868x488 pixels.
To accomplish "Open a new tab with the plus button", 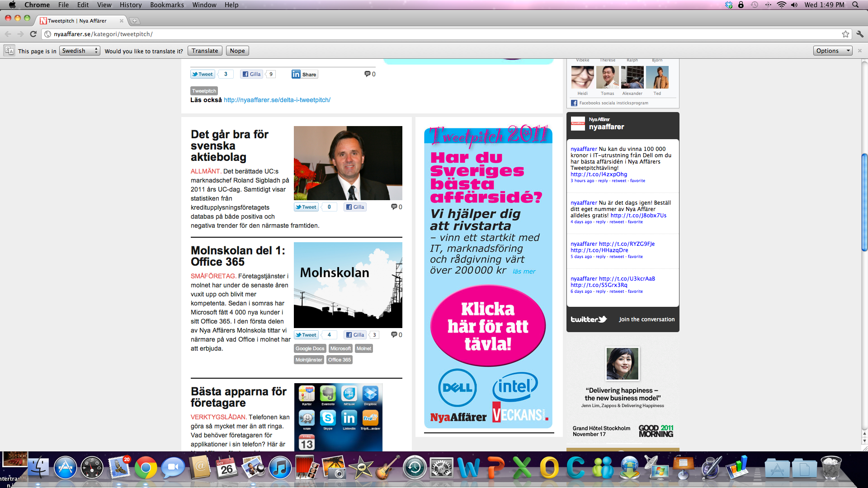I will pyautogui.click(x=135, y=21).
